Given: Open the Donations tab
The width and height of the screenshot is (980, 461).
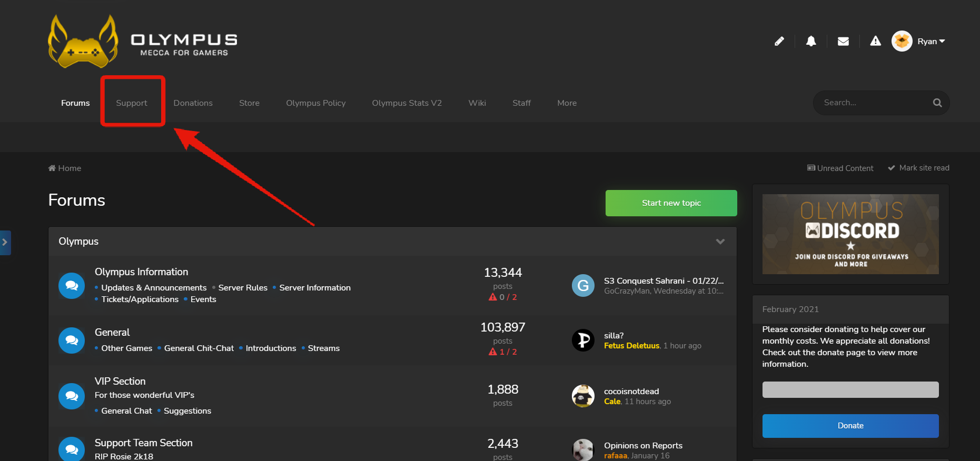Looking at the screenshot, I should pos(193,103).
